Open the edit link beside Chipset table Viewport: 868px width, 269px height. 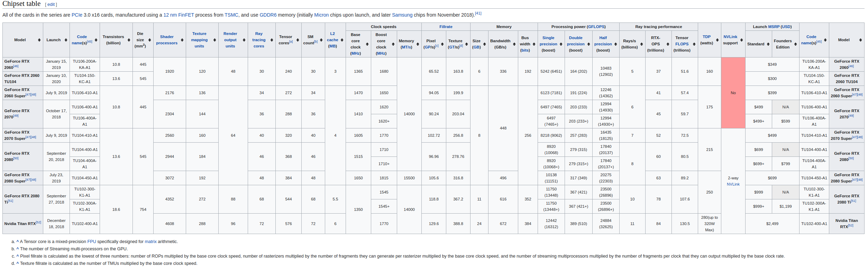coord(51,5)
